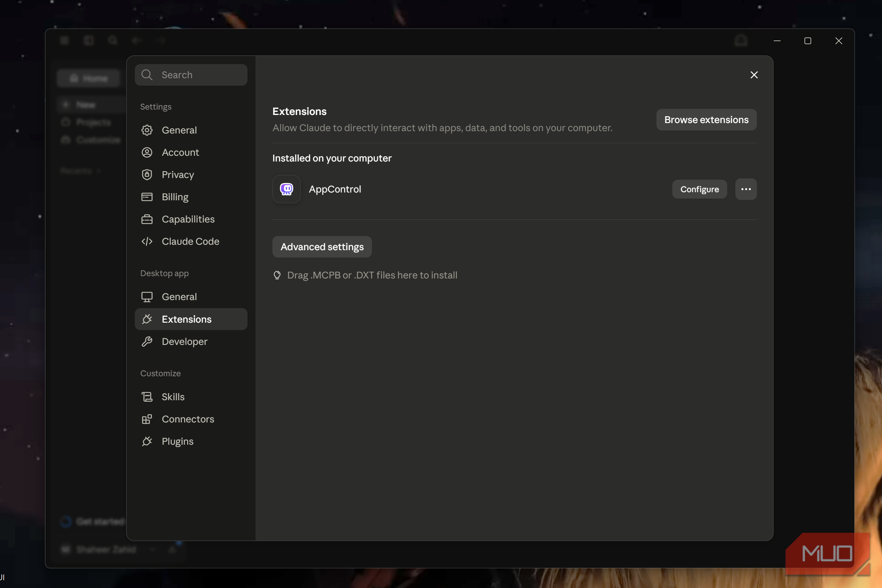Click blurred Customize item in main window
Screen dimensions: 882x588
coord(91,140)
